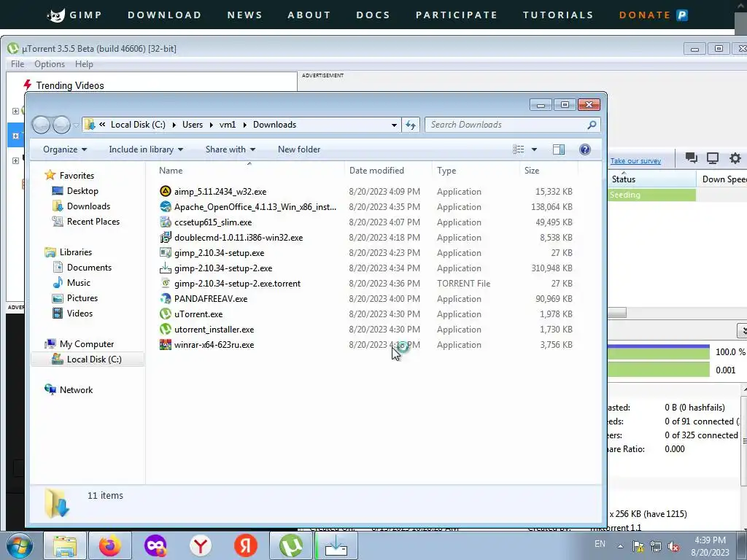
Task: Expand the address bar history dropdown
Action: pos(394,125)
